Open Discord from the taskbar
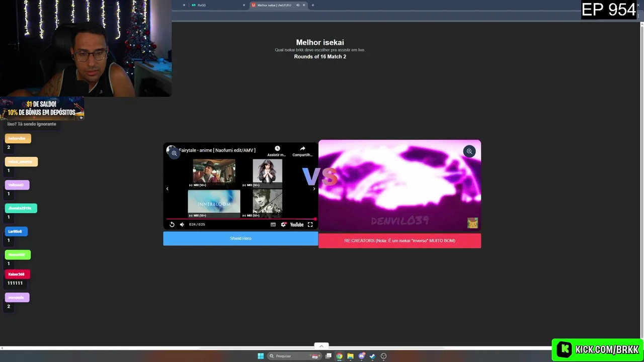 pos(361,356)
